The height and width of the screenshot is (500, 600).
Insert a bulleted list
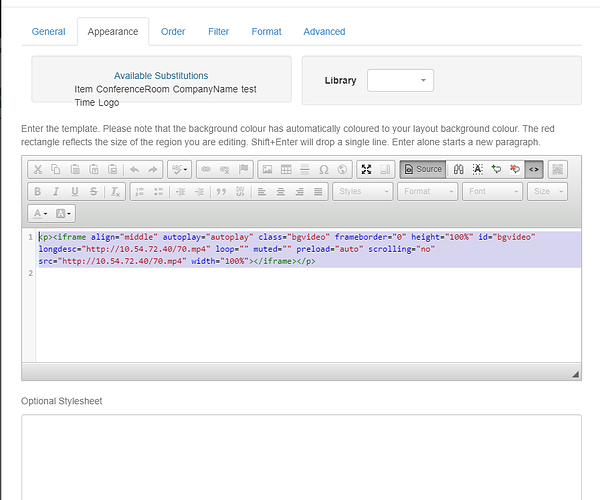(x=158, y=192)
